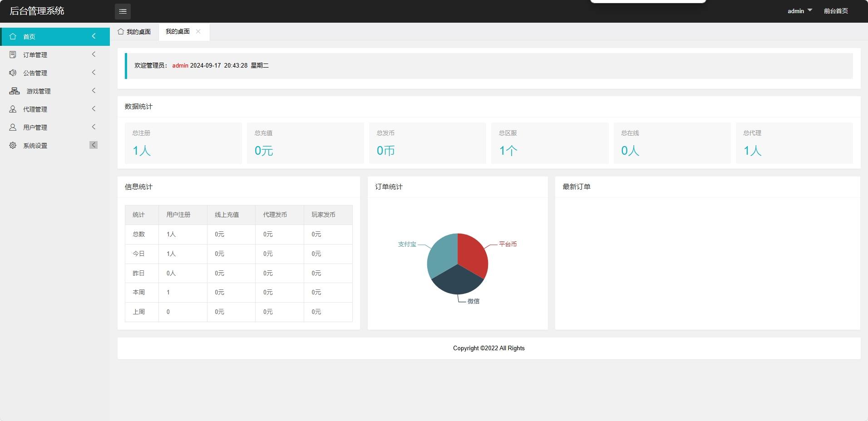Expand the 用户管理 chevron
This screenshot has width=868, height=421.
click(x=94, y=127)
